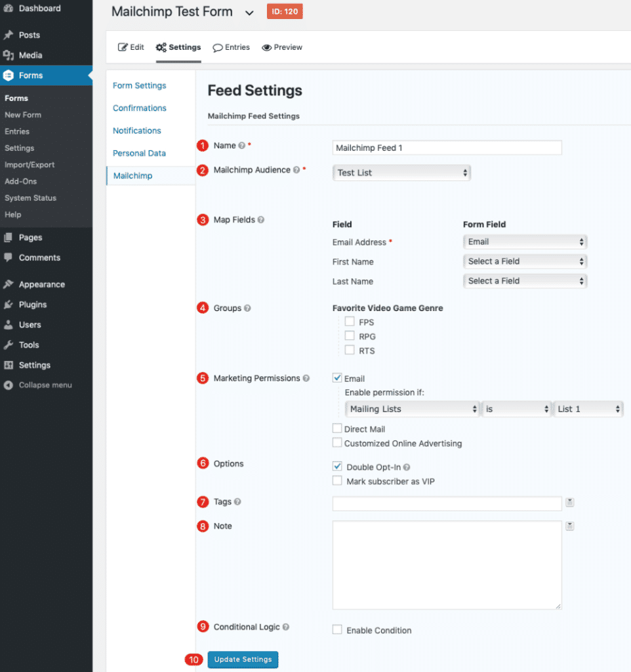The width and height of the screenshot is (631, 672).
Task: Click the sidebar Settings sliders icon
Action: (x=9, y=365)
